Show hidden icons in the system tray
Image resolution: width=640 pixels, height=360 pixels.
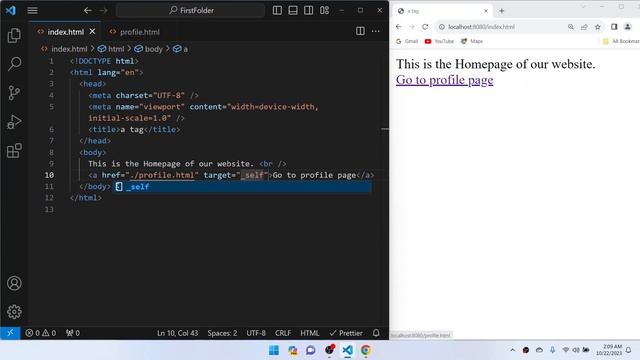(x=512, y=350)
